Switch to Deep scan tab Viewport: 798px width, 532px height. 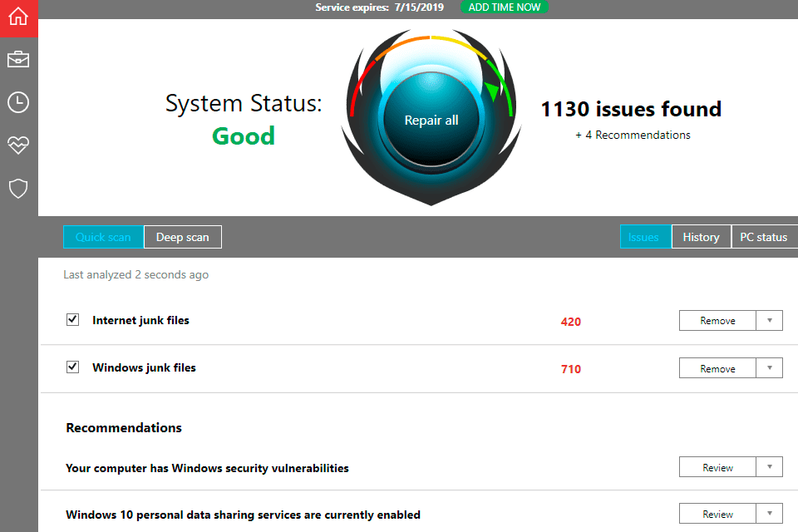(x=183, y=237)
